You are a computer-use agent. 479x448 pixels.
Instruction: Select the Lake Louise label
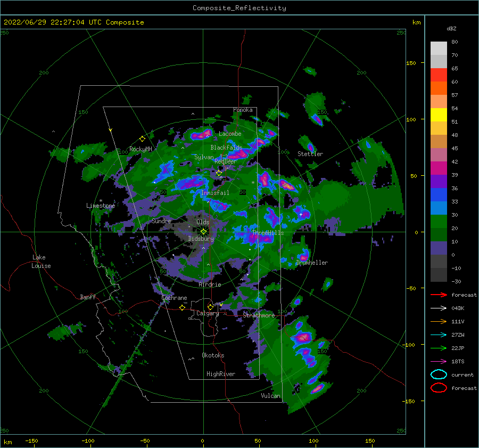pyautogui.click(x=41, y=262)
